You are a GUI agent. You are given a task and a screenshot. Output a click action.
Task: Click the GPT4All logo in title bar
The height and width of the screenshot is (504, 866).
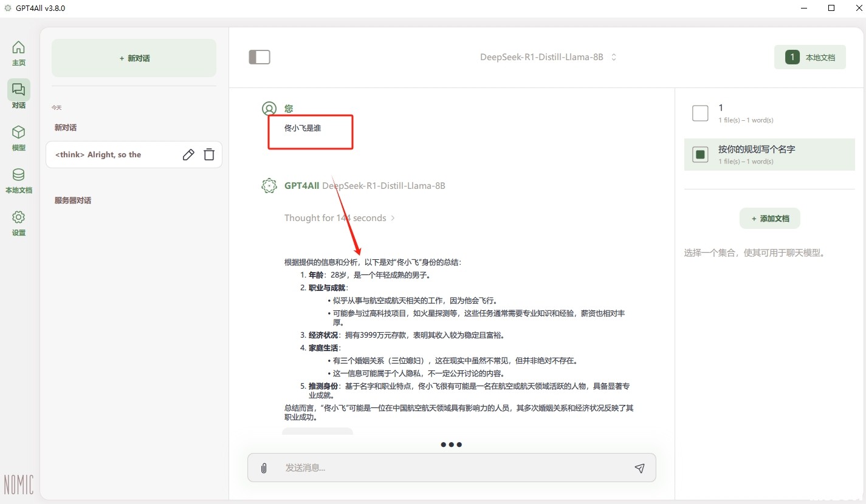click(x=8, y=9)
